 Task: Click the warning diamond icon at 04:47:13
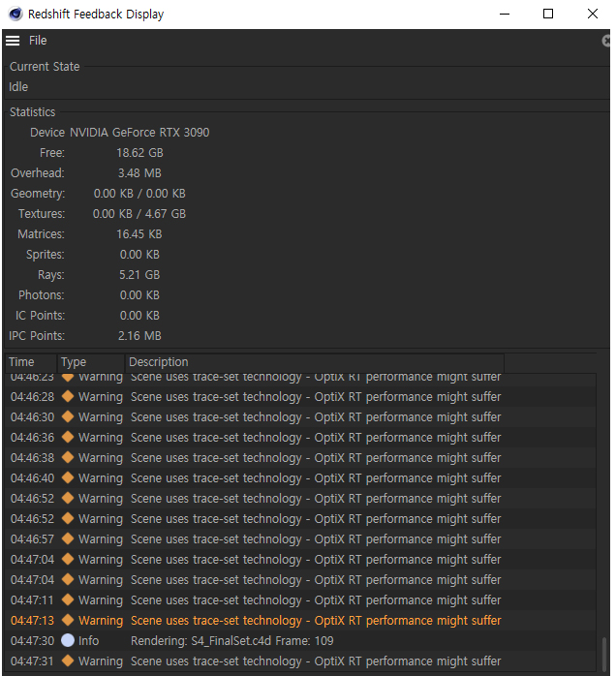[x=68, y=620]
